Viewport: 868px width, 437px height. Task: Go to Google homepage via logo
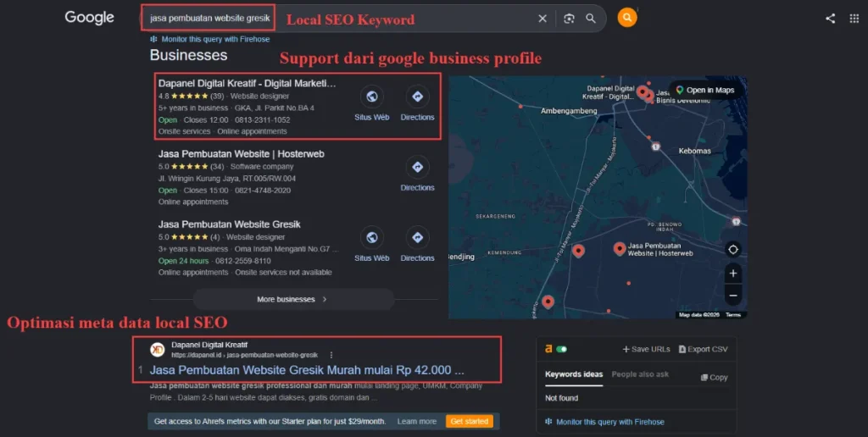coord(89,18)
